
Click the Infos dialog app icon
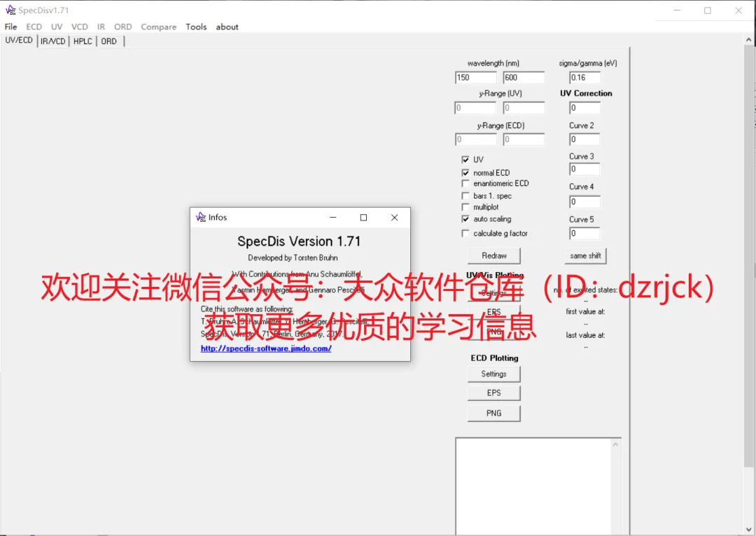(x=201, y=218)
